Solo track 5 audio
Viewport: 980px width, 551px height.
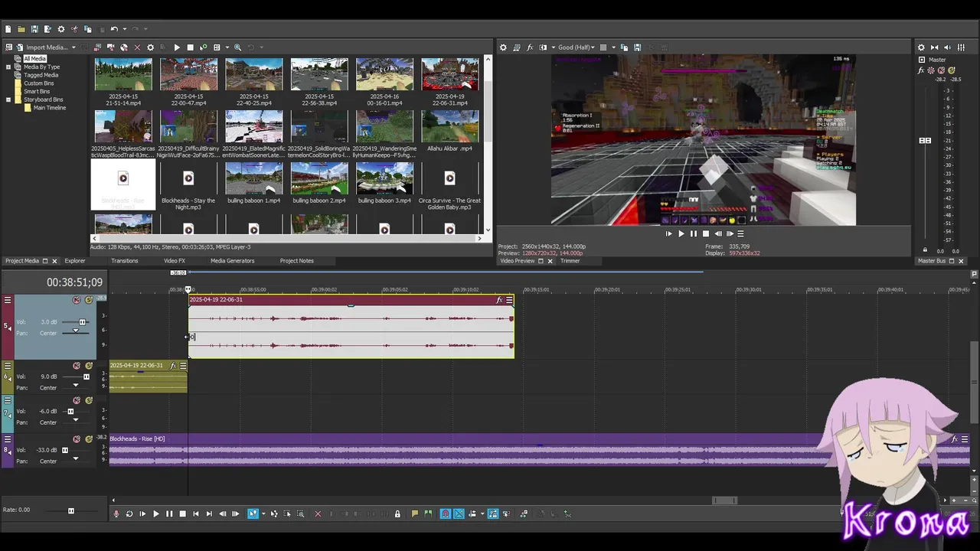(x=89, y=300)
